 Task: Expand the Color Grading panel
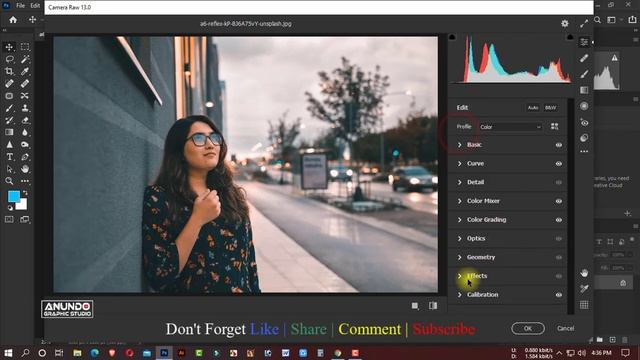click(460, 220)
